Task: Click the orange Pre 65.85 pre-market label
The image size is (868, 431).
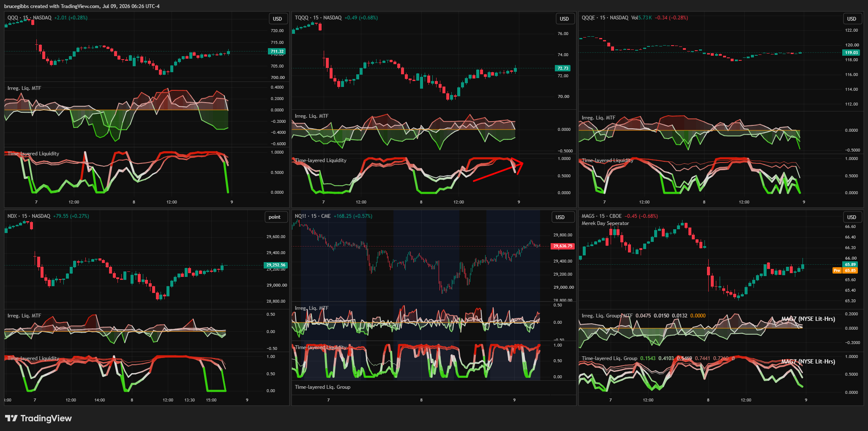Action: [x=845, y=271]
